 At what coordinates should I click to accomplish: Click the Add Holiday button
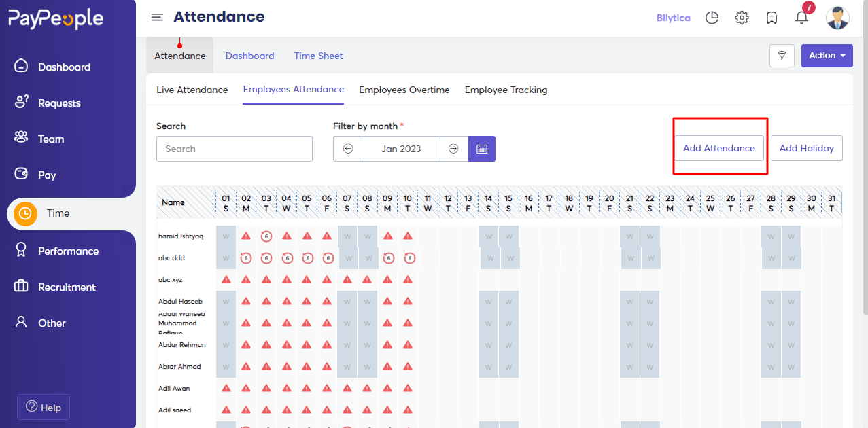pos(807,148)
